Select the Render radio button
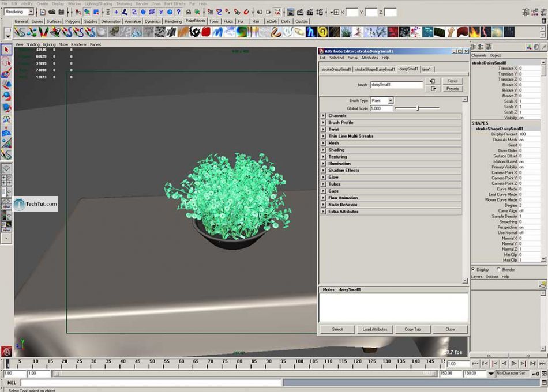This screenshot has height=392, width=548. point(498,269)
